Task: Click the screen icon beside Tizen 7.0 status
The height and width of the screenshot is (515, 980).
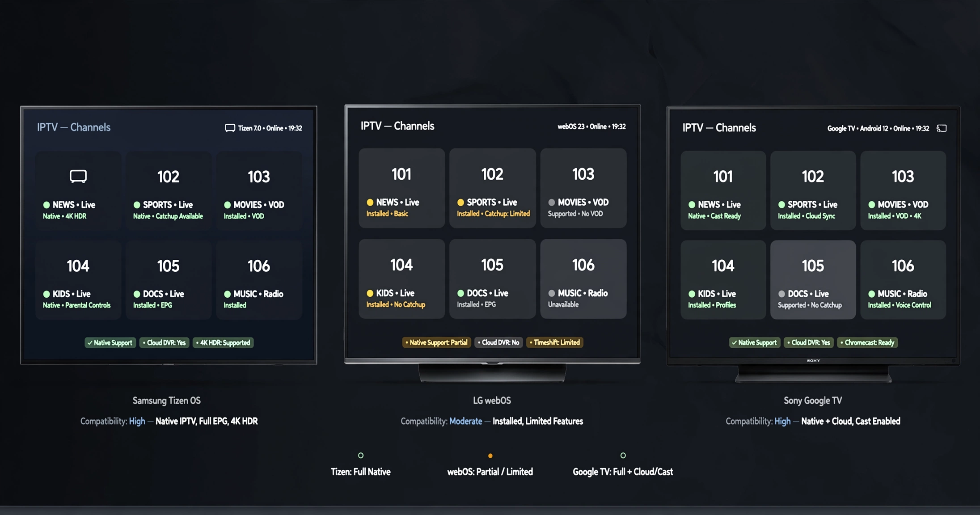Action: click(x=230, y=128)
